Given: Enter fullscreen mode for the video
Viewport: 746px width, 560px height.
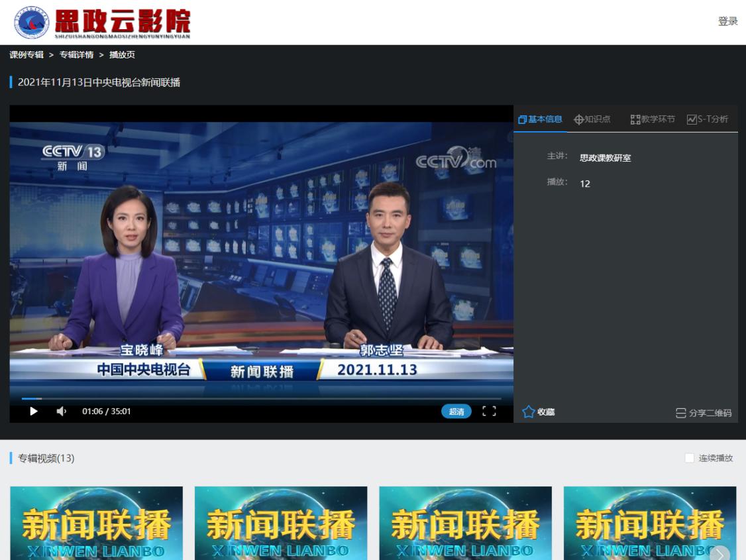Looking at the screenshot, I should [x=489, y=411].
